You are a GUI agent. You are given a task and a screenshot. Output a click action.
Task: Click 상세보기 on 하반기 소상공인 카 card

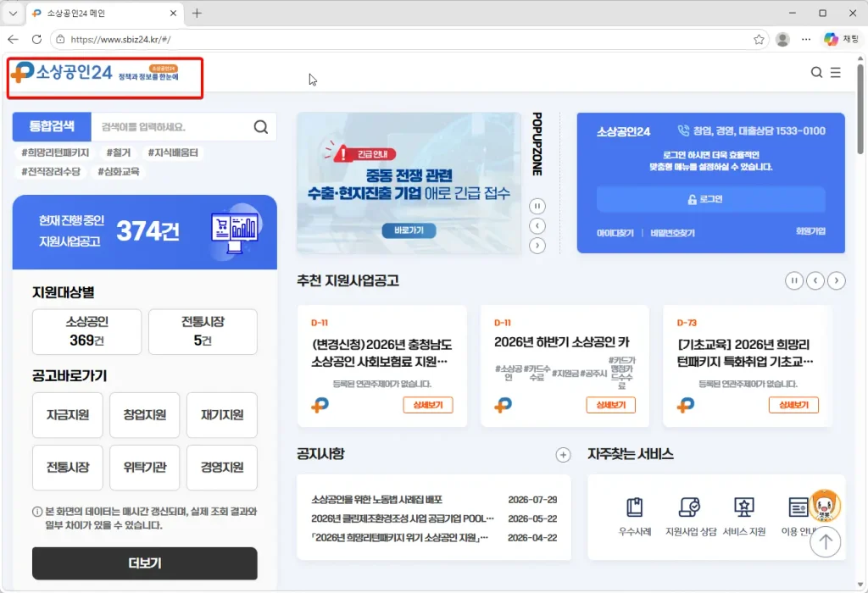(x=610, y=405)
